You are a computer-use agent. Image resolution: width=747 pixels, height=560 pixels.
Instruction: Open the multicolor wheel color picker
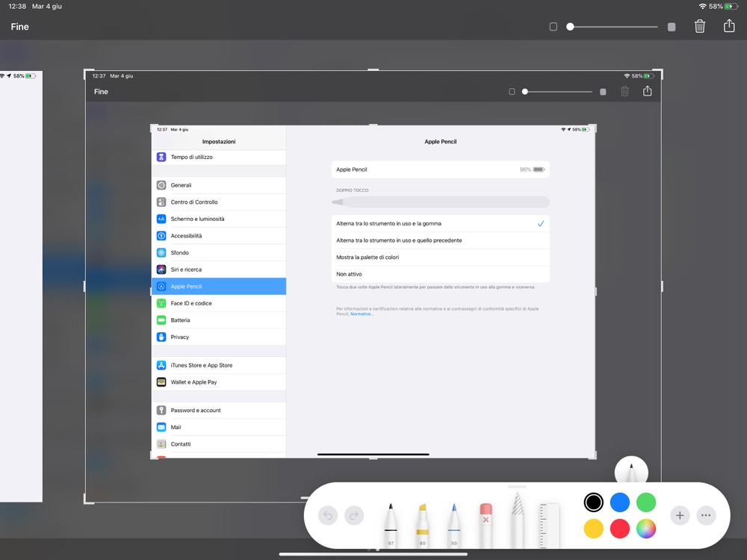click(646, 529)
